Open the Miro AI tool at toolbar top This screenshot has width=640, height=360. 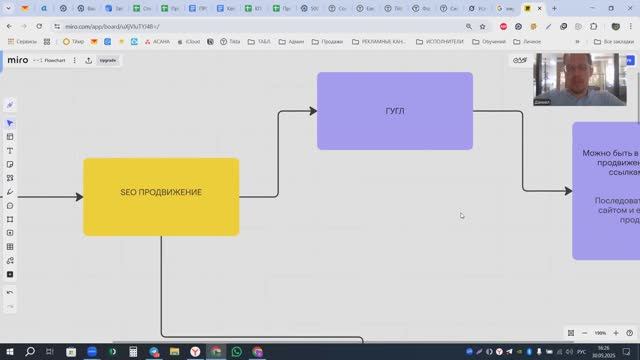[x=10, y=105]
